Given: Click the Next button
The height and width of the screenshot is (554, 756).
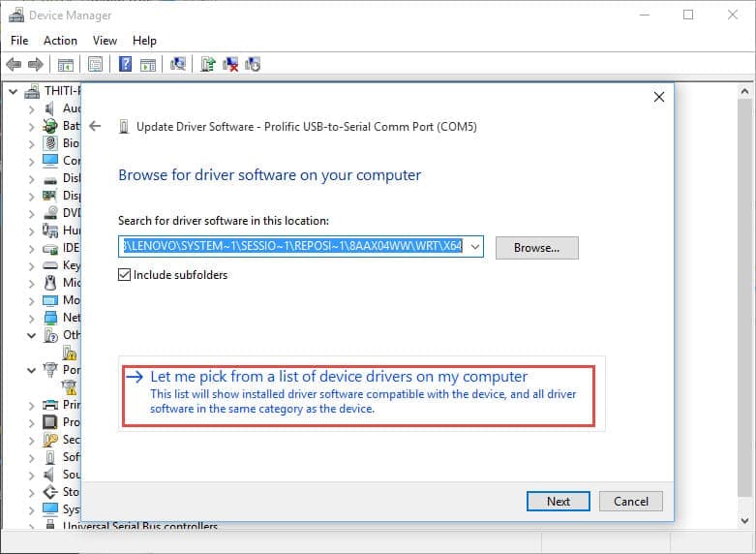Looking at the screenshot, I should tap(558, 501).
